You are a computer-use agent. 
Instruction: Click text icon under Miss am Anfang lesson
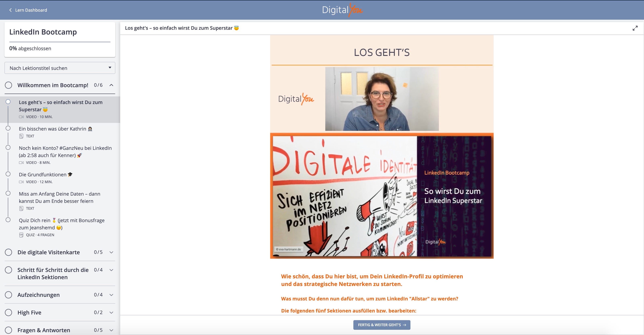tap(21, 208)
